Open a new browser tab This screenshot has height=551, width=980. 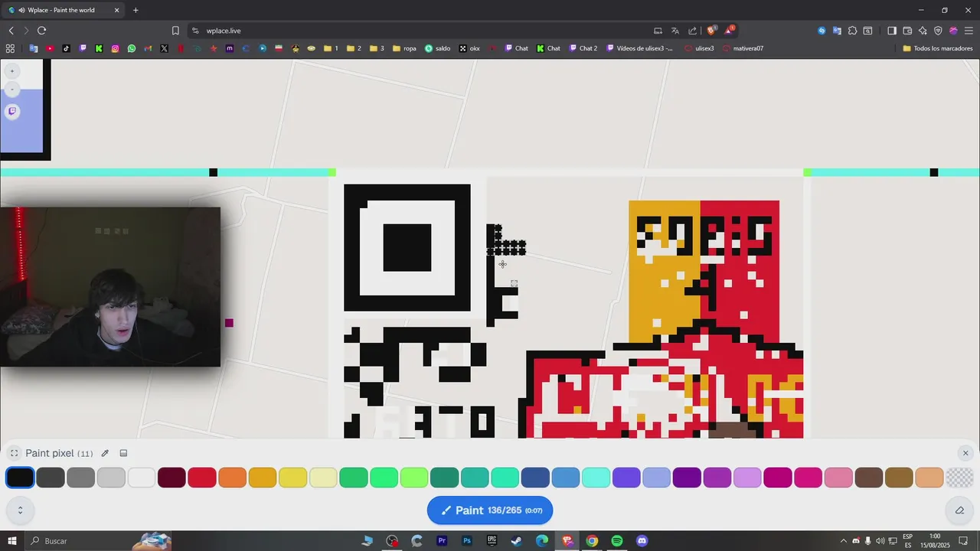(x=136, y=10)
